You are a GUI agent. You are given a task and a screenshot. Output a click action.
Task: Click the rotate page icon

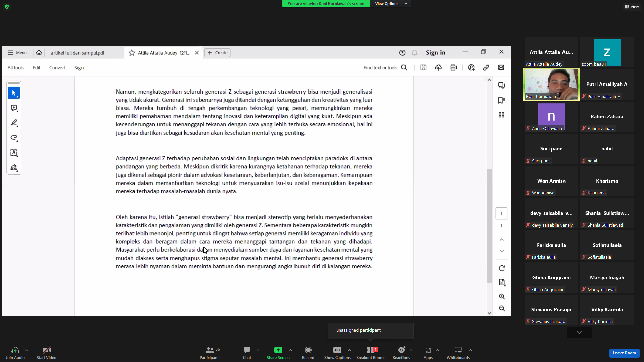pos(502,268)
